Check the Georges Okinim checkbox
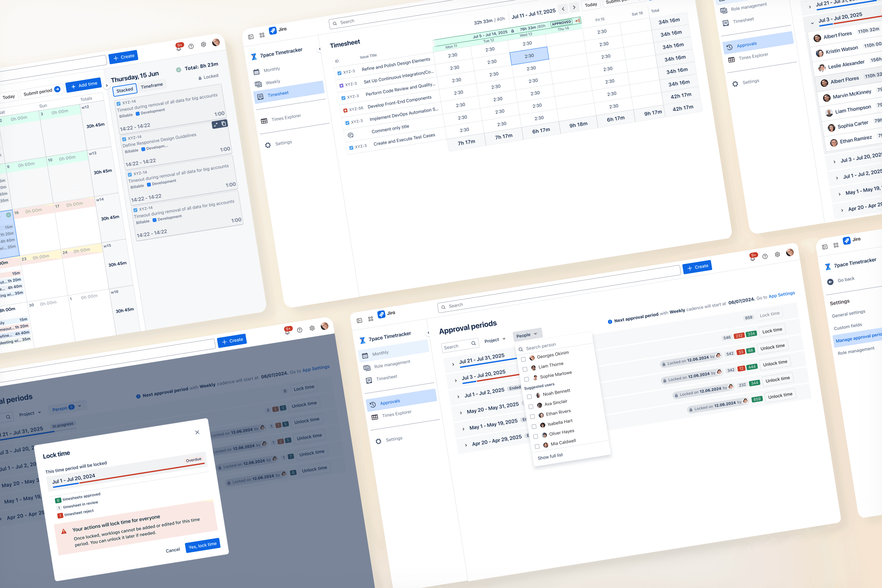Image resolution: width=882 pixels, height=588 pixels. click(x=523, y=359)
